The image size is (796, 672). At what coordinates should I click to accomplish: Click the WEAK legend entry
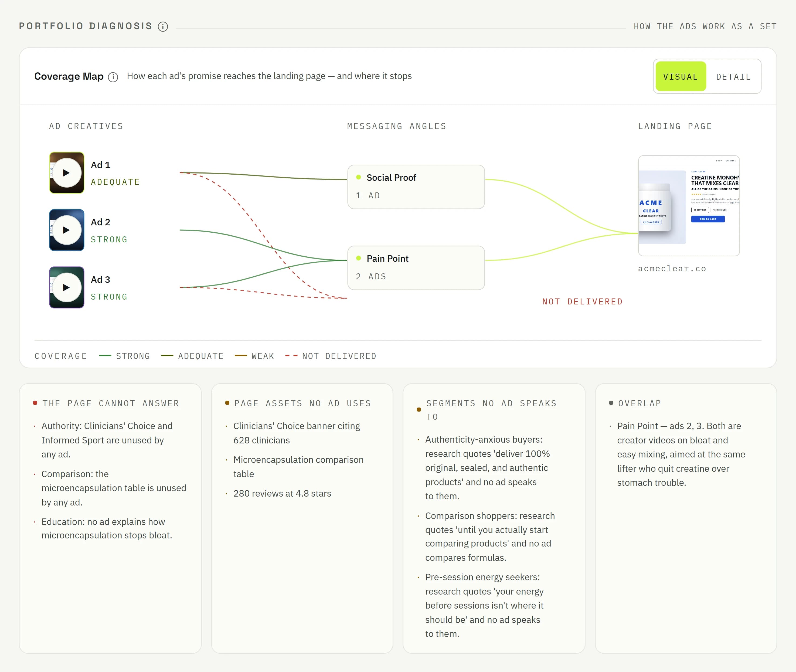254,356
